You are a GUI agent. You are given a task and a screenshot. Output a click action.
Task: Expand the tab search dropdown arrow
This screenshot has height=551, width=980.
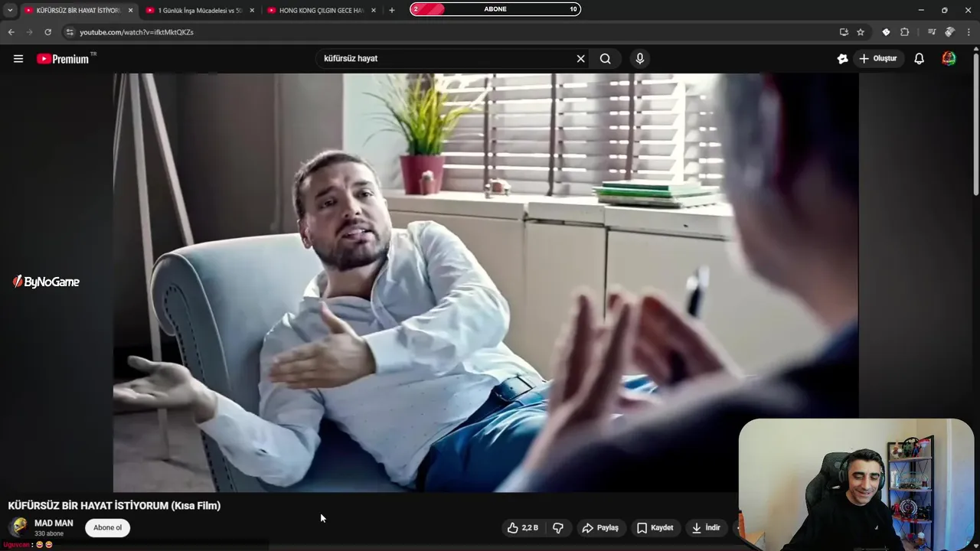(x=10, y=10)
